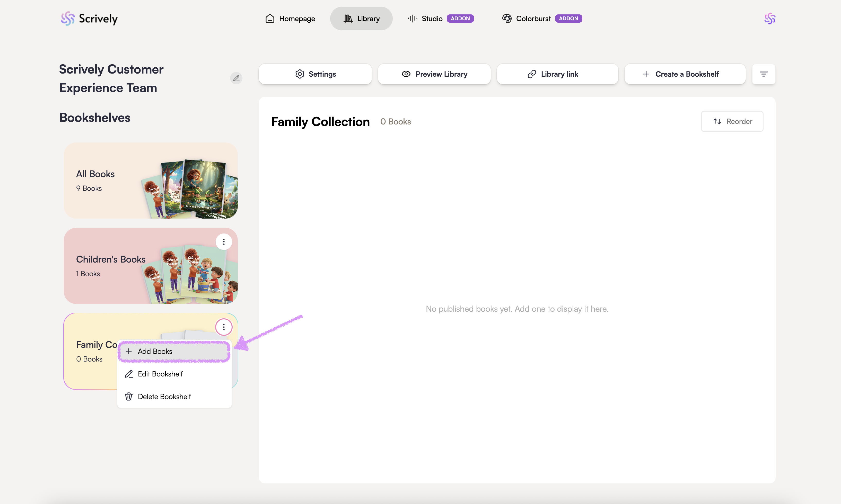Open Children's Books three-dot menu
The height and width of the screenshot is (504, 841).
(x=224, y=241)
